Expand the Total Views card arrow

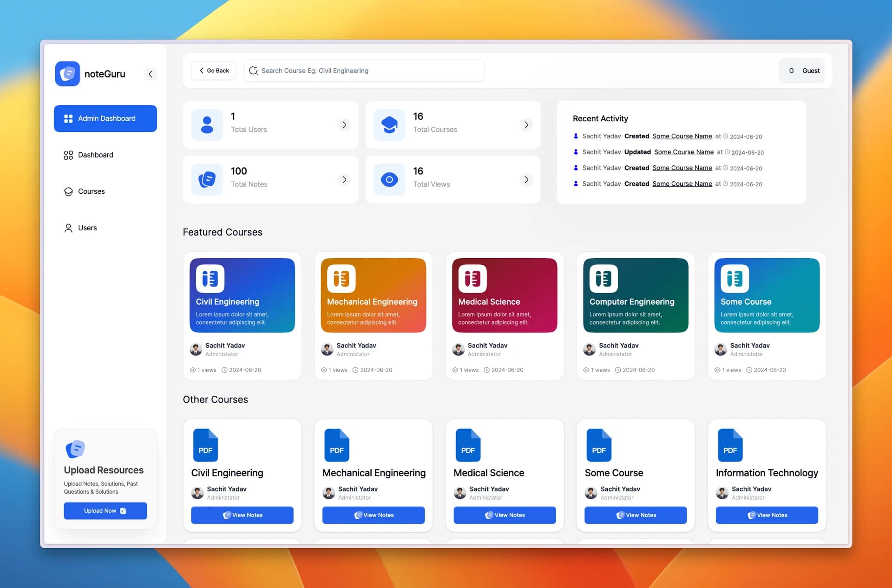[526, 179]
